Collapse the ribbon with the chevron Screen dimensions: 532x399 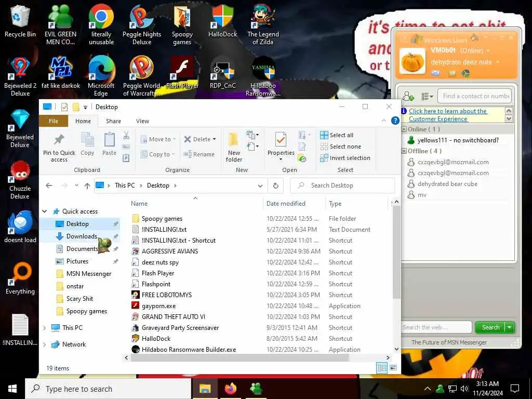coord(384,121)
